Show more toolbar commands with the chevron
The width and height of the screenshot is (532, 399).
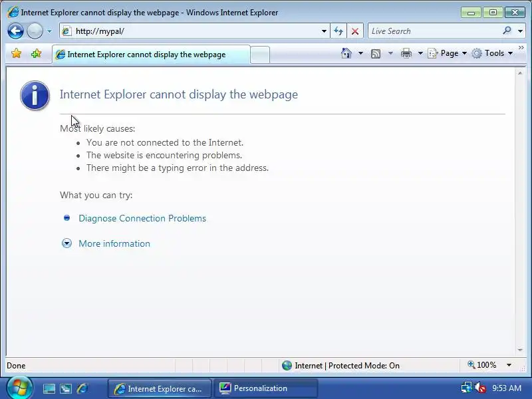[521, 48]
